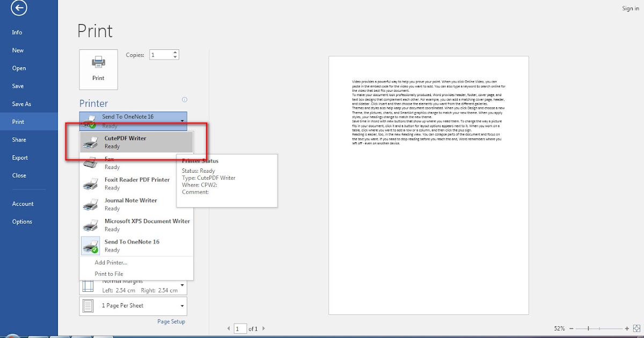The height and width of the screenshot is (338, 644).
Task: Open Options in the sidebar
Action: pos(22,222)
